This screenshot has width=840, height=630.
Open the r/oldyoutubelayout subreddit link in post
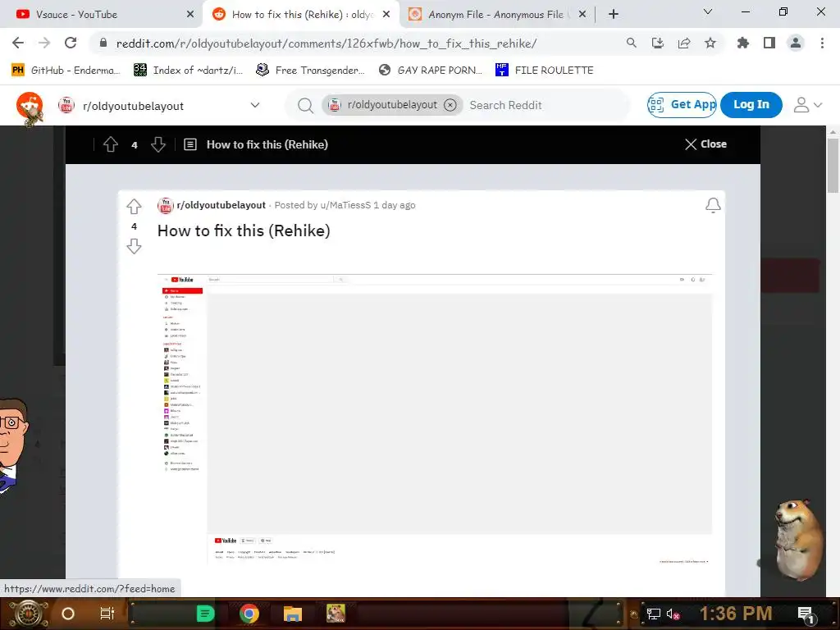tap(221, 205)
